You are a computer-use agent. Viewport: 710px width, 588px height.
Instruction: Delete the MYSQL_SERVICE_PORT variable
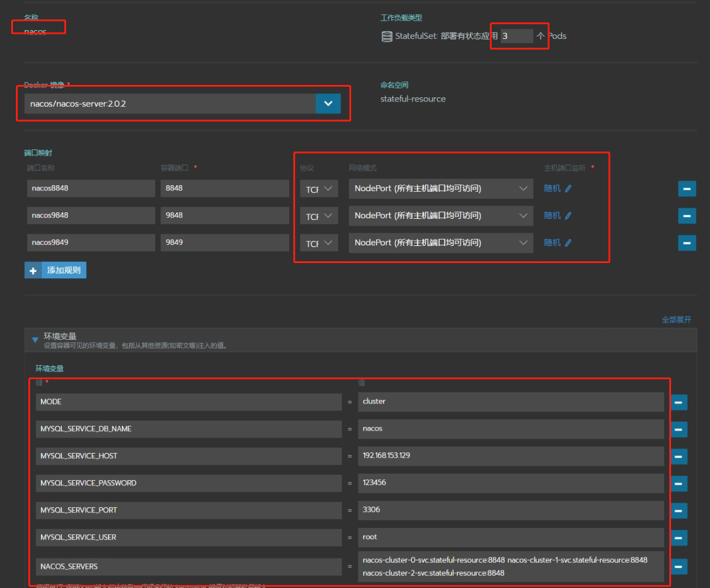(679, 511)
